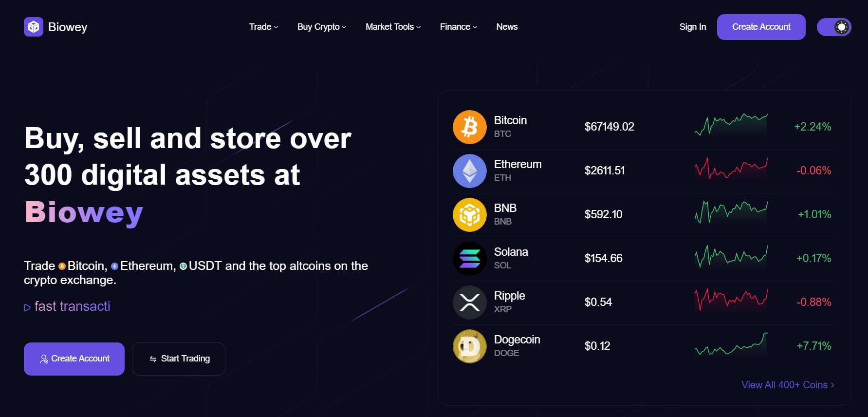Open the Buy Crypto dropdown
This screenshot has height=417, width=868.
[322, 27]
